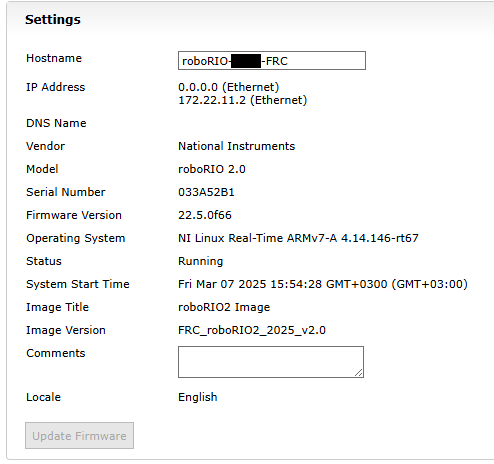Screen dimensions: 494x464
Task: Click the NI Linux Real-Time operating system value
Action: click(x=298, y=238)
